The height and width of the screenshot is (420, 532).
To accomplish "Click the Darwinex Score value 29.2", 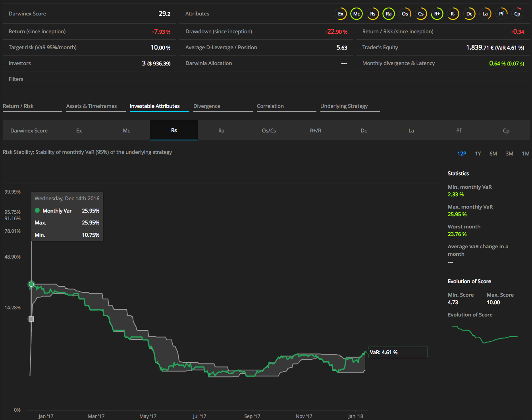I will tap(164, 13).
